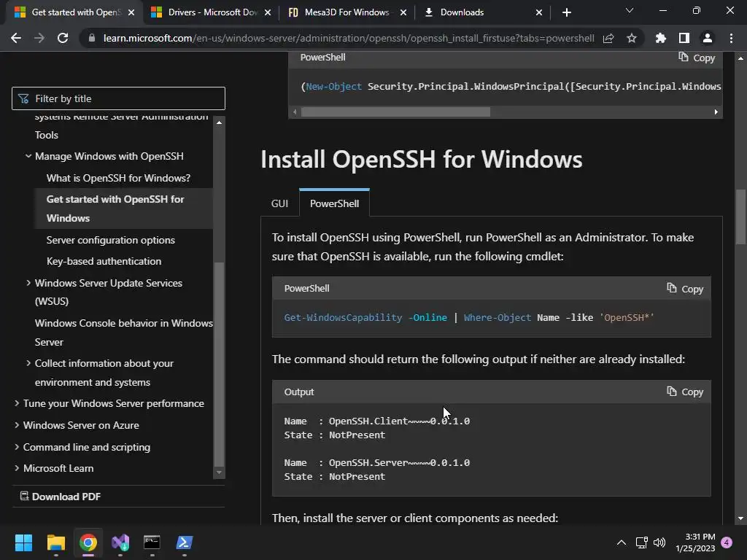Expand Collect information about your environment
This screenshot has height=560, width=747.
pyautogui.click(x=28, y=363)
